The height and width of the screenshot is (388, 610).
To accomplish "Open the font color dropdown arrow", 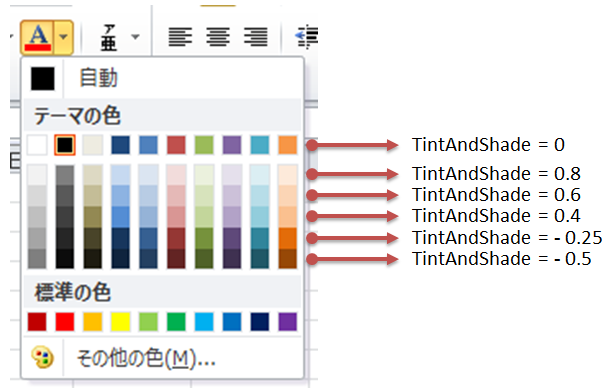I will [x=64, y=38].
